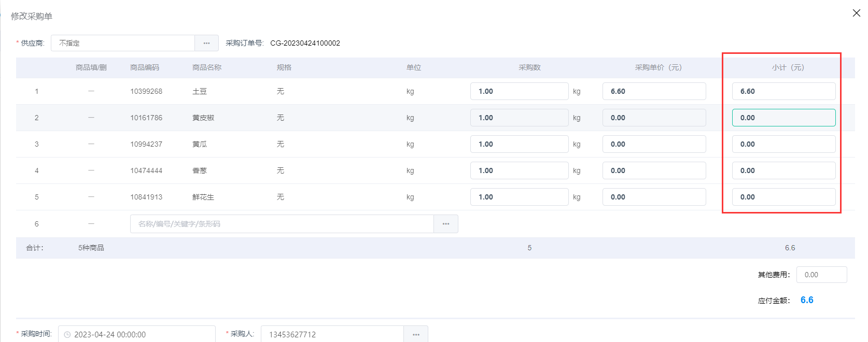Open the 采购时间 date picker field
Screen dimensions: 868x342
point(140,334)
